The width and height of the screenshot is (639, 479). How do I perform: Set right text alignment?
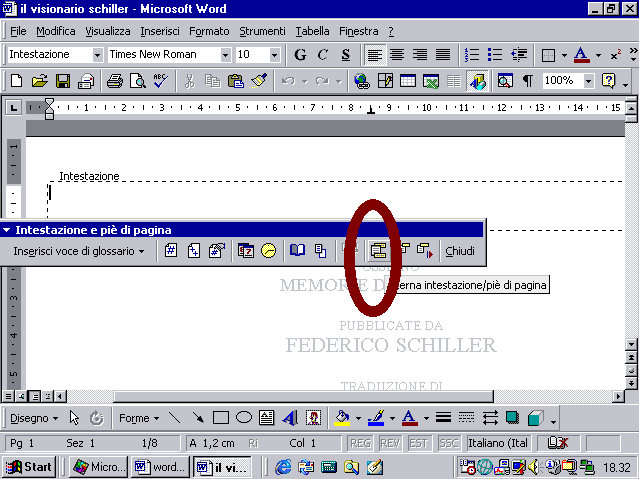(420, 54)
